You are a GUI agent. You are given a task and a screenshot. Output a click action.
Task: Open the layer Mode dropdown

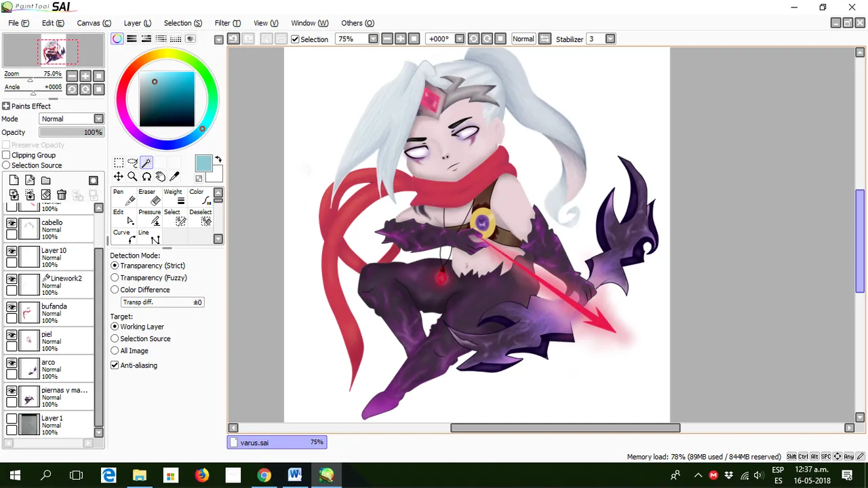(99, 119)
